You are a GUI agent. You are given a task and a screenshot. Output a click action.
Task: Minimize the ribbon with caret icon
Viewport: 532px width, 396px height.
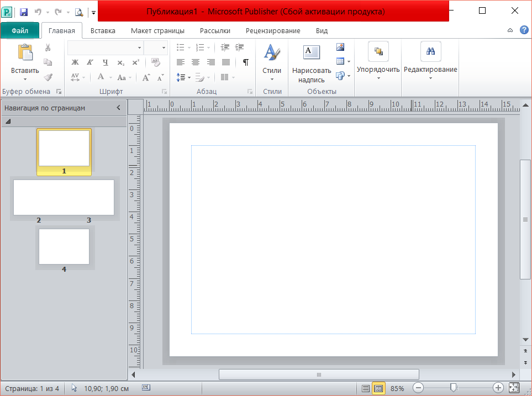(510, 30)
